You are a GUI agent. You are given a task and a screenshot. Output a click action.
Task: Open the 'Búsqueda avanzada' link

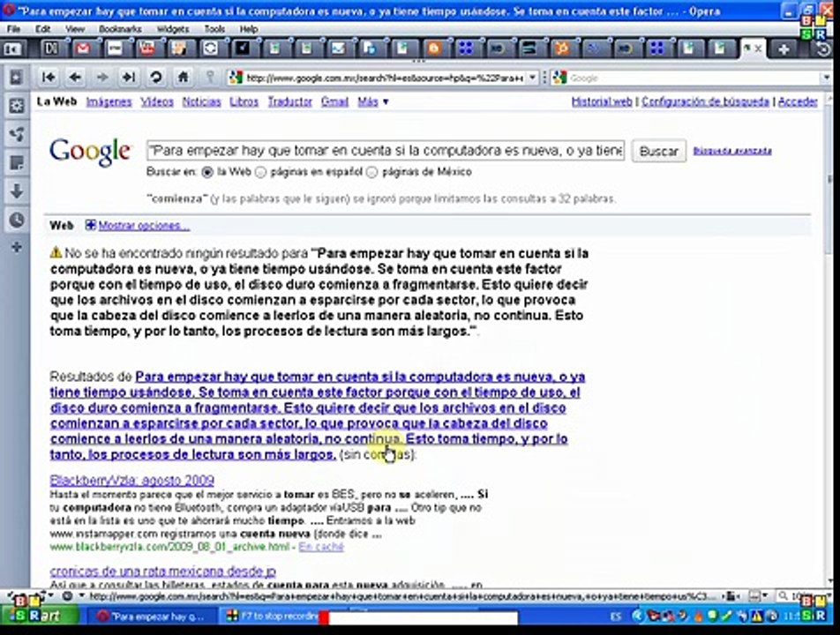[x=732, y=151]
